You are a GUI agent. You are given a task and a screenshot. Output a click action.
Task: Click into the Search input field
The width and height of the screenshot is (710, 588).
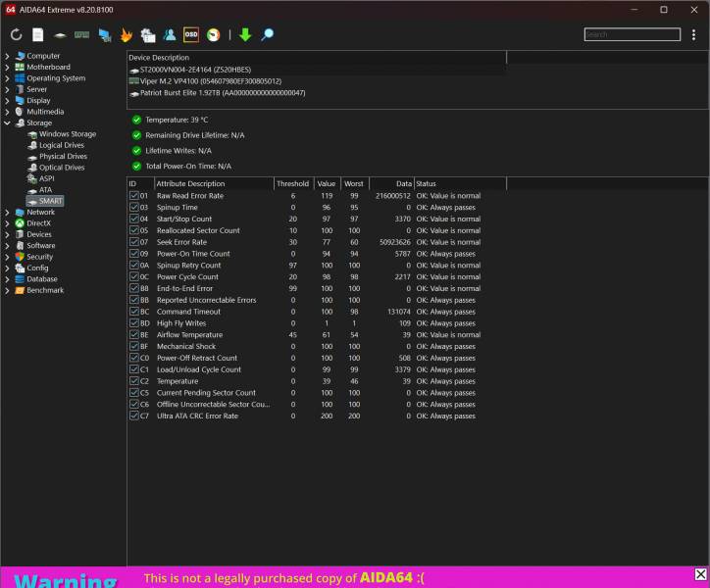[x=633, y=35]
